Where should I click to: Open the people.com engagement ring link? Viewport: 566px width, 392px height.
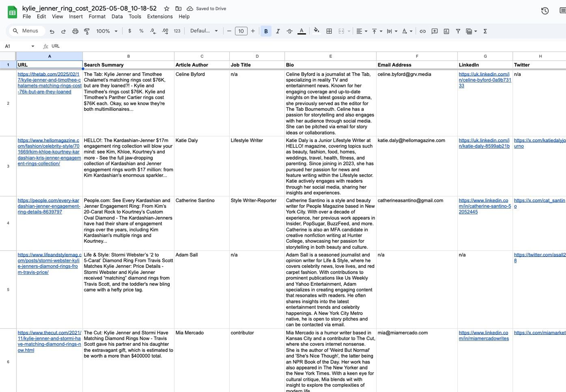click(48, 206)
